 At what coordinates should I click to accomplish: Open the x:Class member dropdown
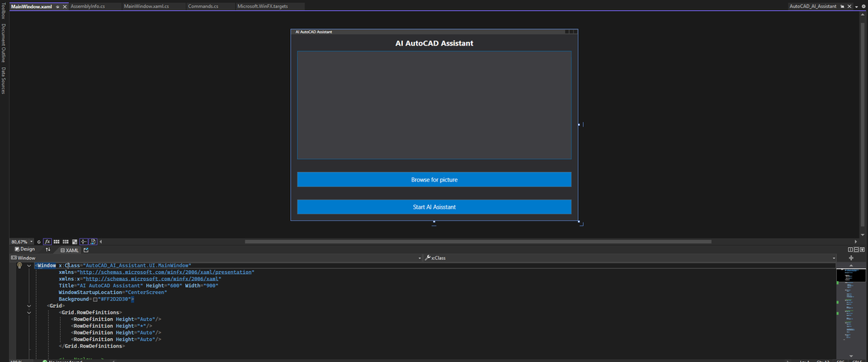833,258
